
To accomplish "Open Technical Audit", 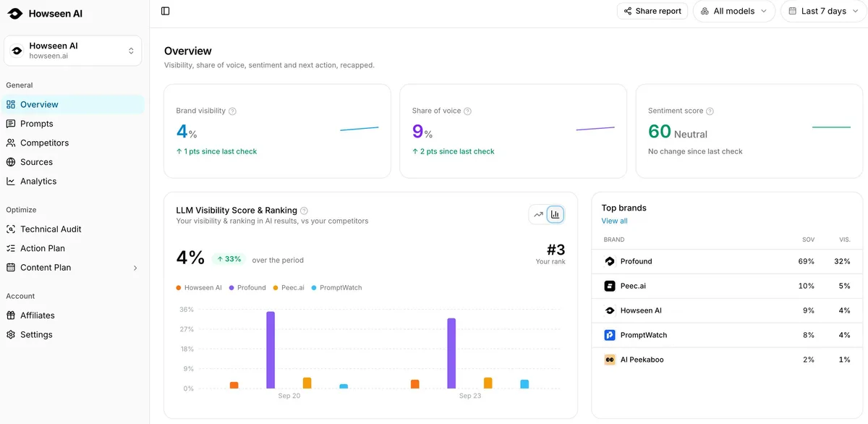I will 72,229.
